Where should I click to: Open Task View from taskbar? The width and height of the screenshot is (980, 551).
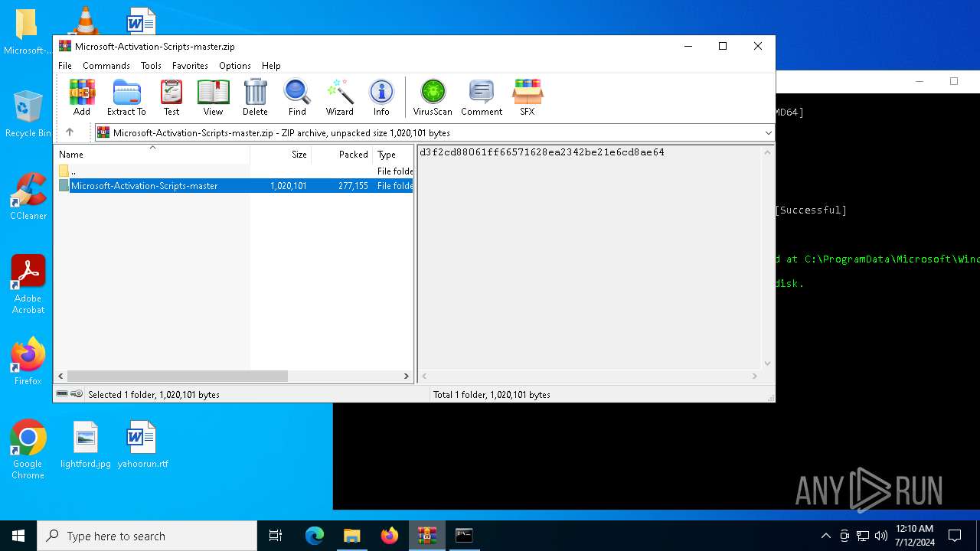(x=276, y=536)
